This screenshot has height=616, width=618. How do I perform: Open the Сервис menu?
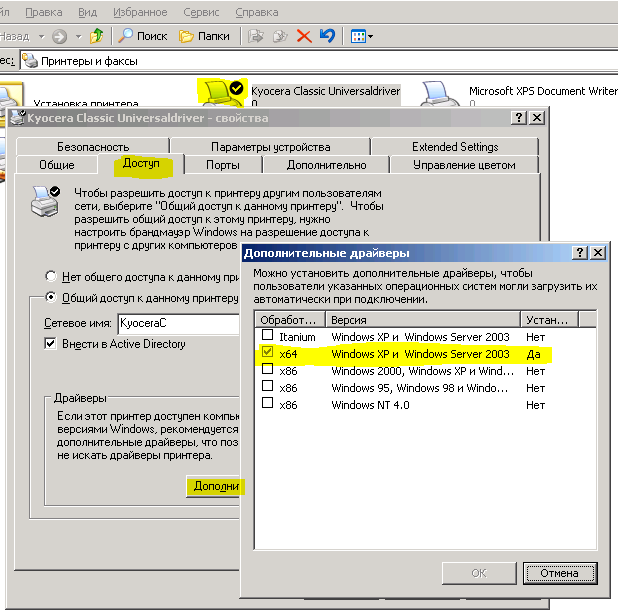(x=201, y=13)
